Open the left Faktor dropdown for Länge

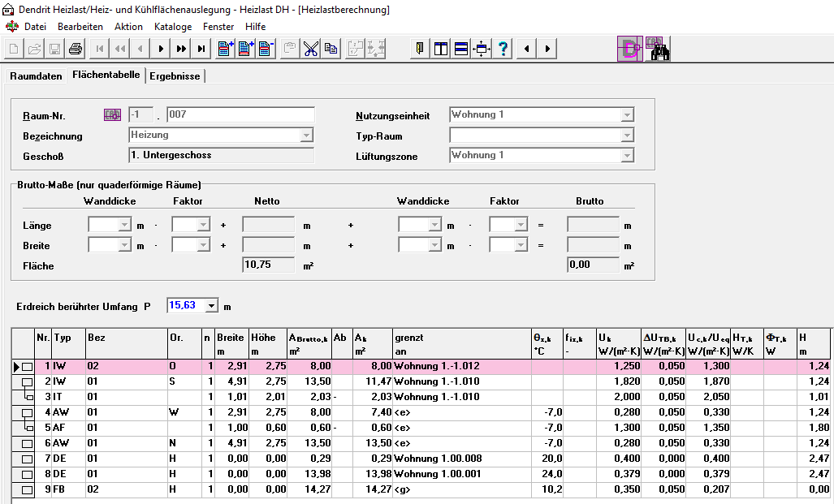tap(203, 225)
